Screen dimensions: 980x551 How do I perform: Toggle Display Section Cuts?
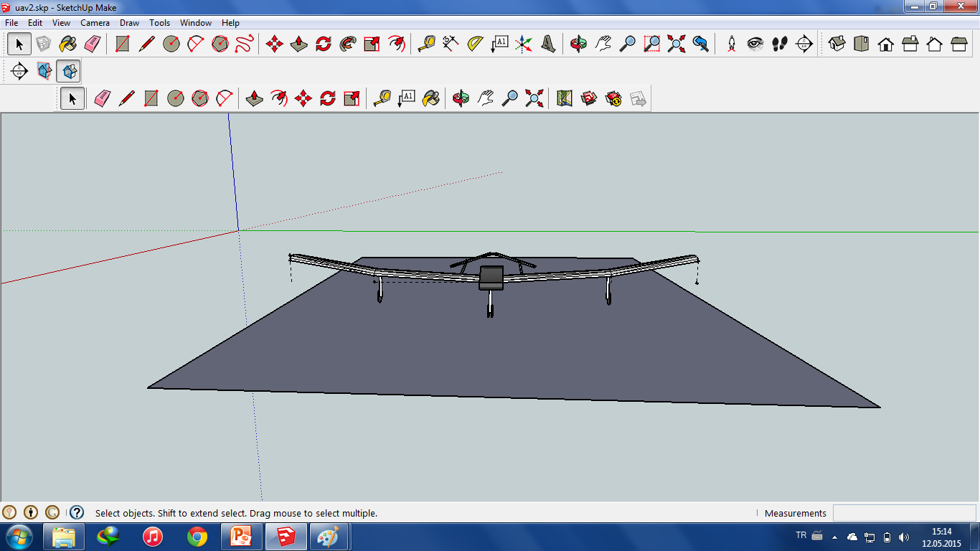[69, 71]
